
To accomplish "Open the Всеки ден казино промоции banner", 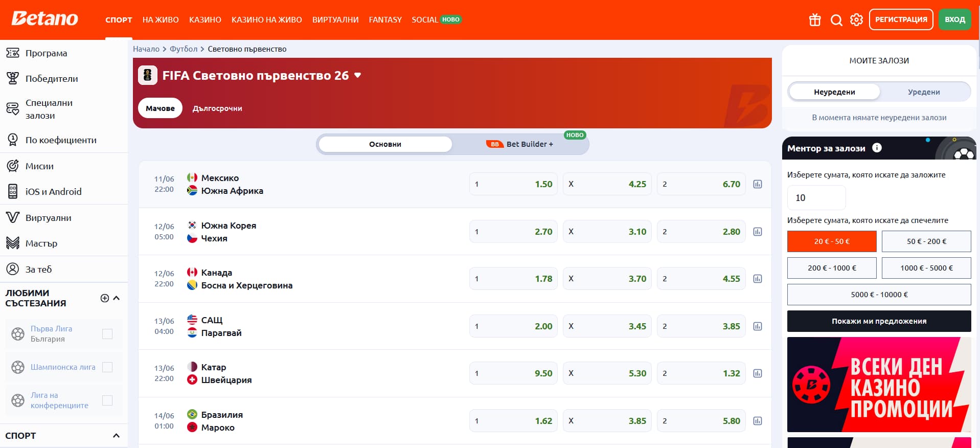I will [879, 385].
